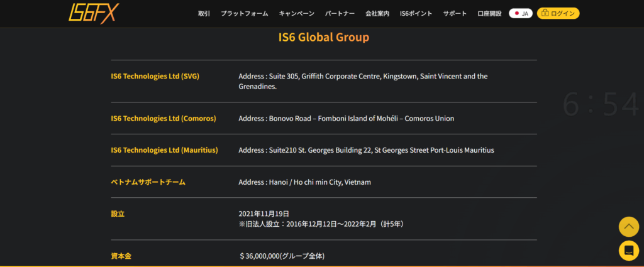Click the 2021年11月19日 date text
The width and height of the screenshot is (644, 267).
(264, 214)
